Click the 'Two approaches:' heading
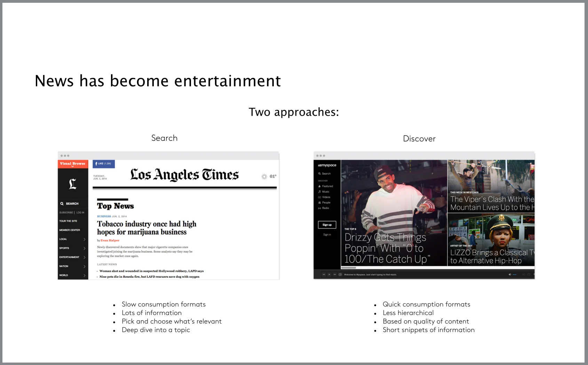The height and width of the screenshot is (365, 588). (x=294, y=112)
